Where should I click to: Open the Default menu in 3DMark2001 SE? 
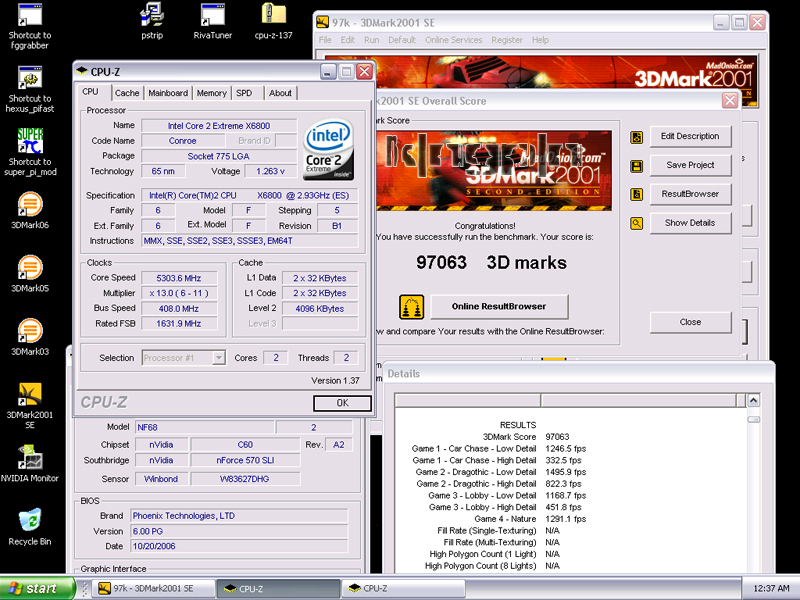[402, 40]
